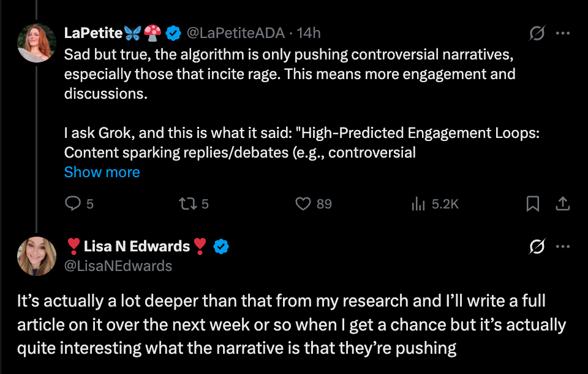Click Lisa N Edwards' verified badge
The height and width of the screenshot is (374, 588).
(221, 246)
